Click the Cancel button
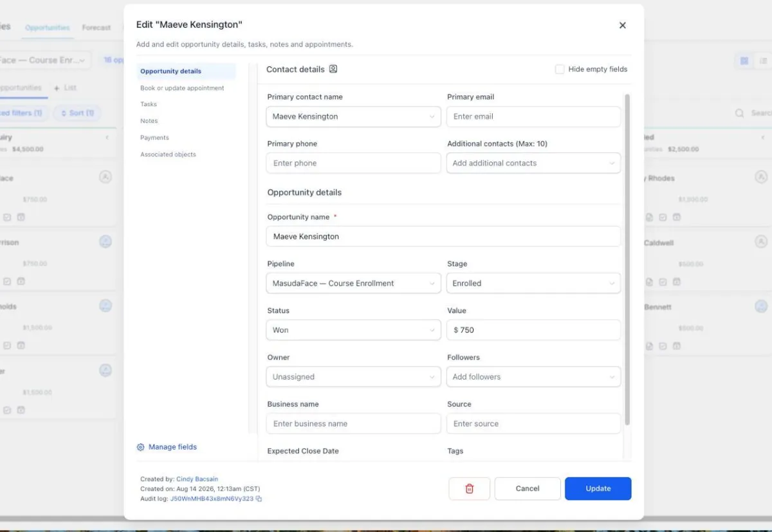772x532 pixels. point(527,488)
